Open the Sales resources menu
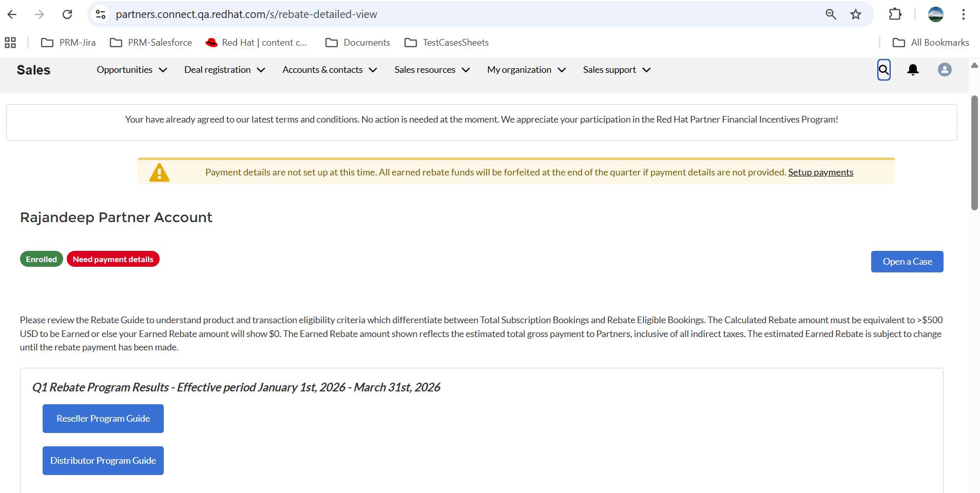 432,70
